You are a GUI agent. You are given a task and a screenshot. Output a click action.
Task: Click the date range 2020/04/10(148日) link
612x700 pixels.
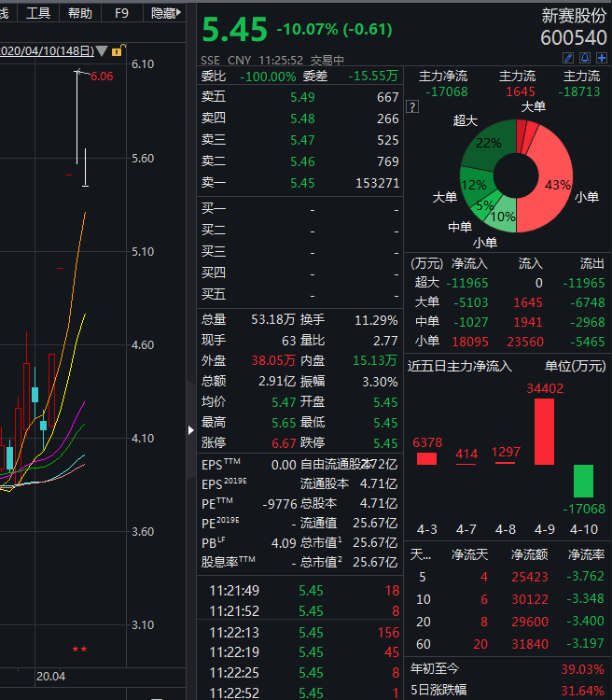pos(47,51)
